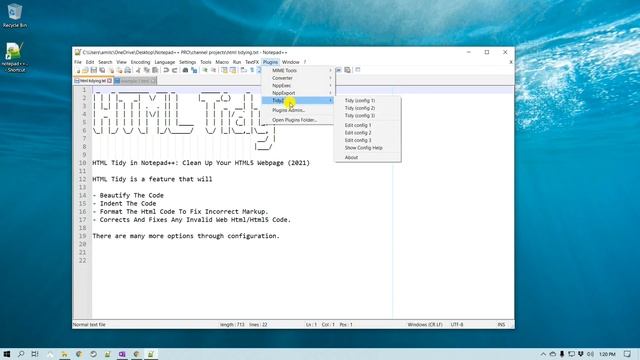The width and height of the screenshot is (640, 360).
Task: Select the Notepad++ Shortcut desktop icon
Action: [15, 57]
